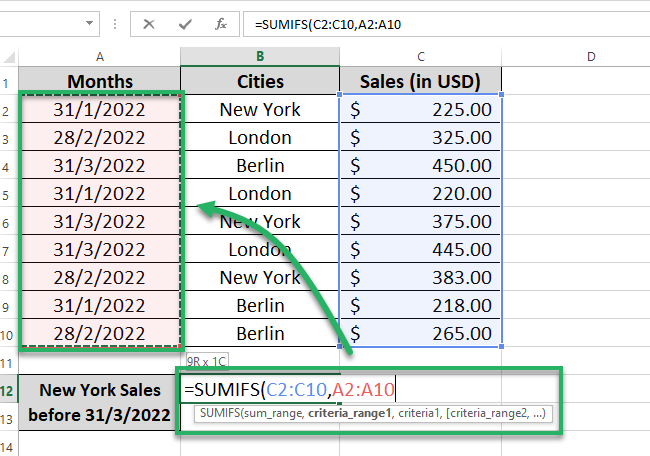Select row 5 header
Screen dimensions: 650x456
click(6, 195)
